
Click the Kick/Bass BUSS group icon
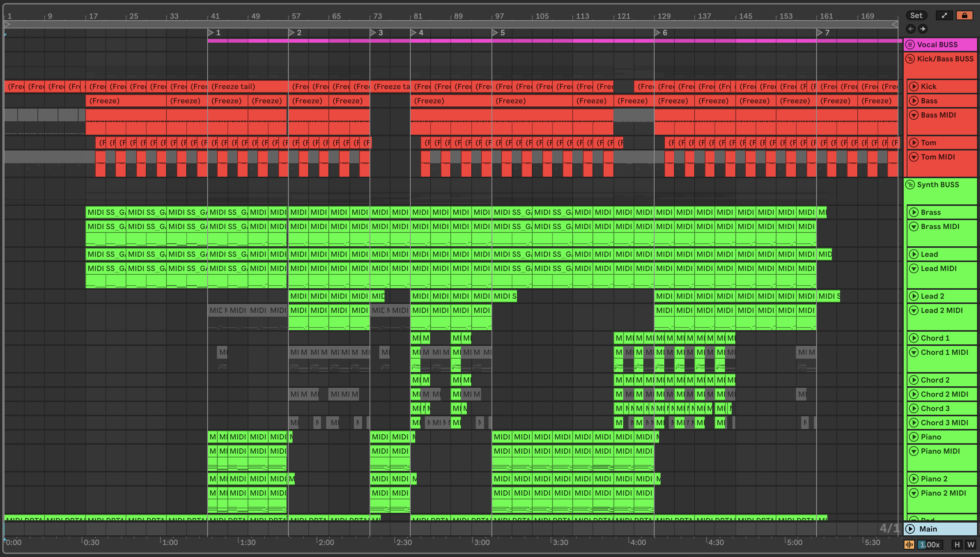coord(910,59)
